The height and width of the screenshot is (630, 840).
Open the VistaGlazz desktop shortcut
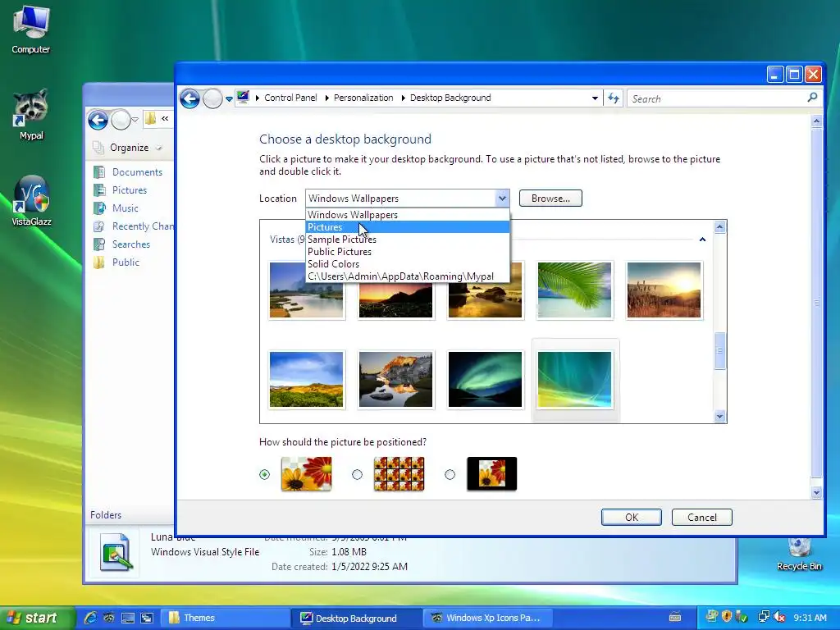point(31,200)
